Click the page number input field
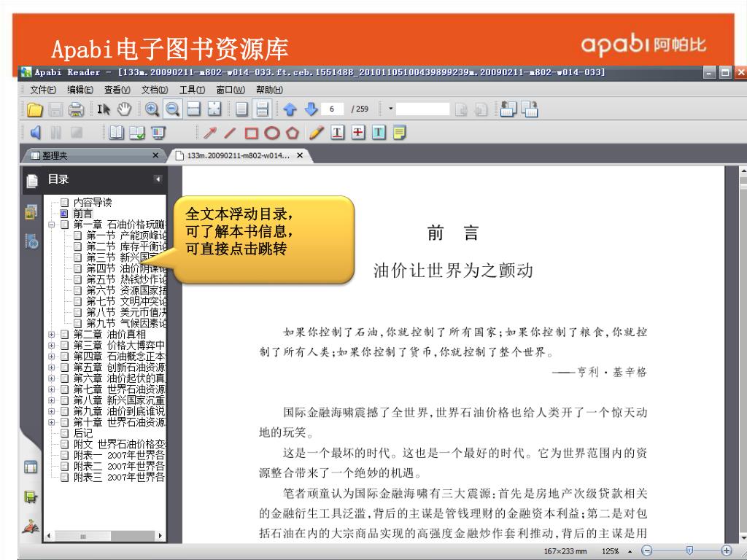 tap(333, 109)
